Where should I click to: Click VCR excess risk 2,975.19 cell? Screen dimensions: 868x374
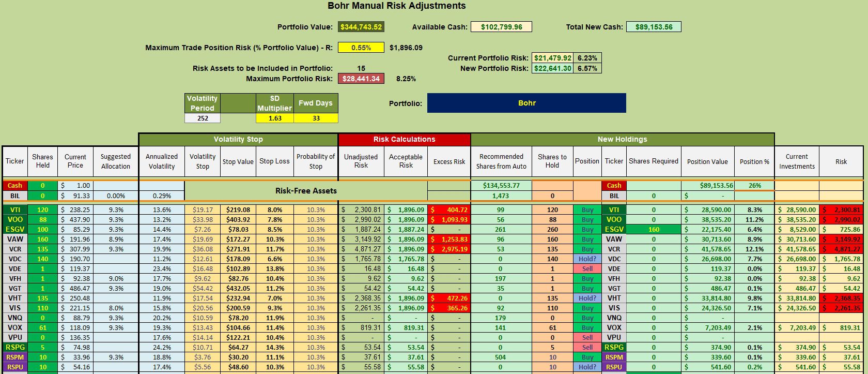coord(449,249)
